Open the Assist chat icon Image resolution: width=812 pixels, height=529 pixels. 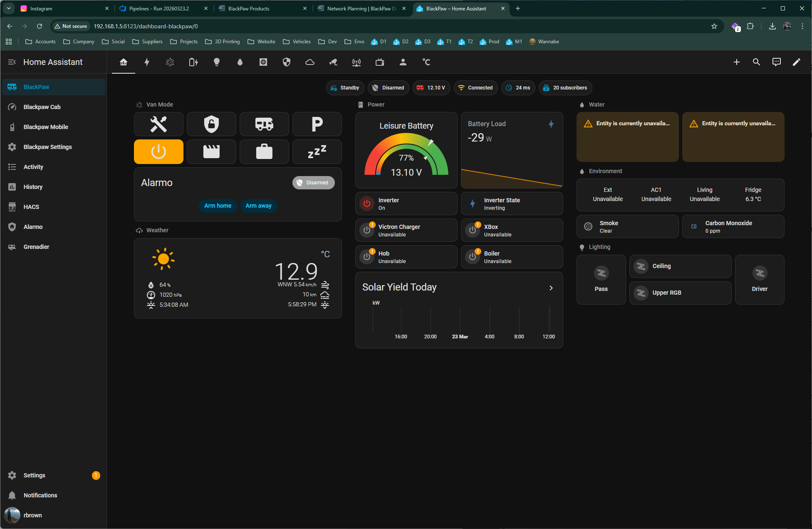click(x=776, y=62)
